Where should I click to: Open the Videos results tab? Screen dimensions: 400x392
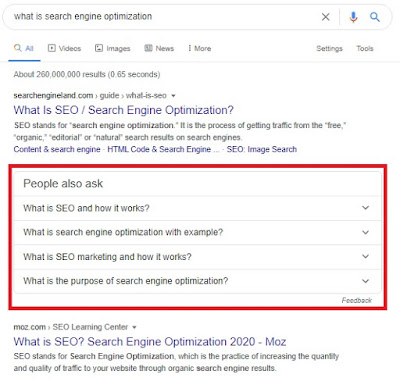pyautogui.click(x=64, y=48)
